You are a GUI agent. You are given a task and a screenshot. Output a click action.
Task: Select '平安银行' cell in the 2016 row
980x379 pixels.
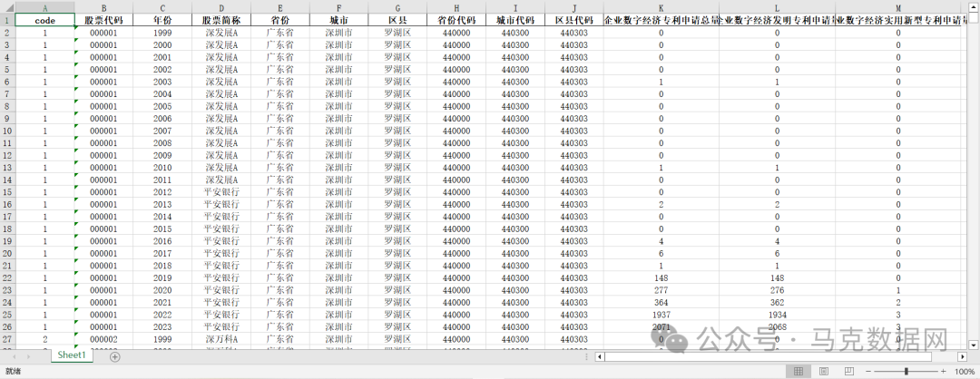(x=221, y=241)
